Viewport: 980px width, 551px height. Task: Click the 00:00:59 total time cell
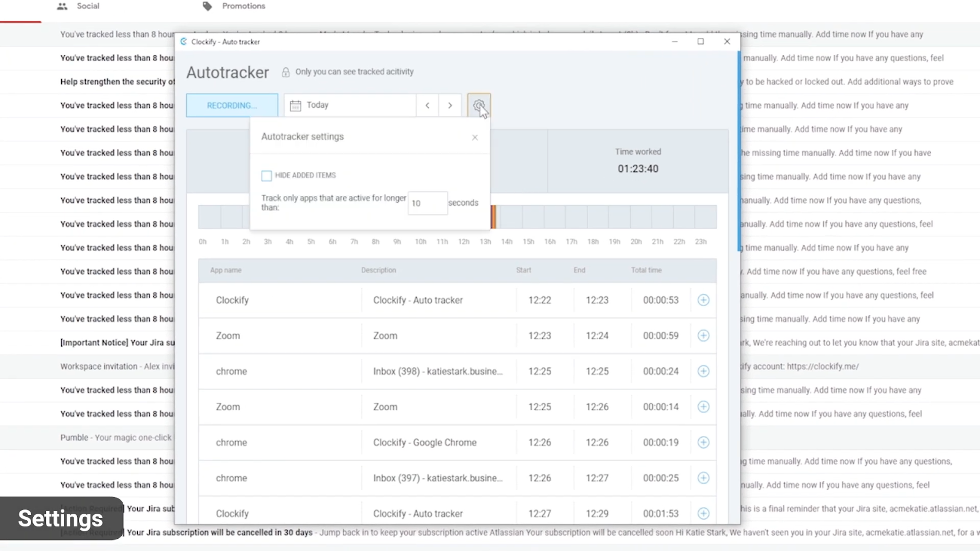tap(660, 335)
